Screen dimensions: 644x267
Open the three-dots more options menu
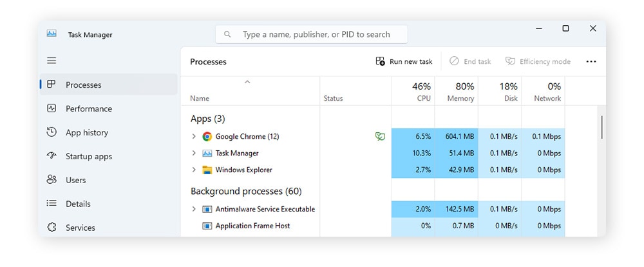pyautogui.click(x=591, y=61)
